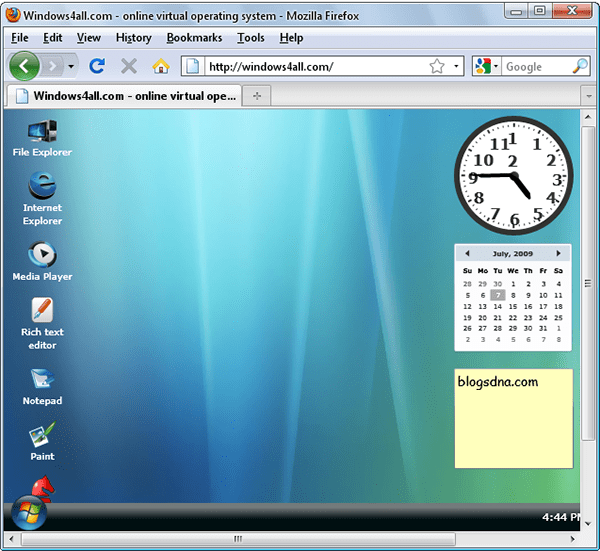Click the search magnifier icon
The height and width of the screenshot is (551, 600).
(x=580, y=66)
